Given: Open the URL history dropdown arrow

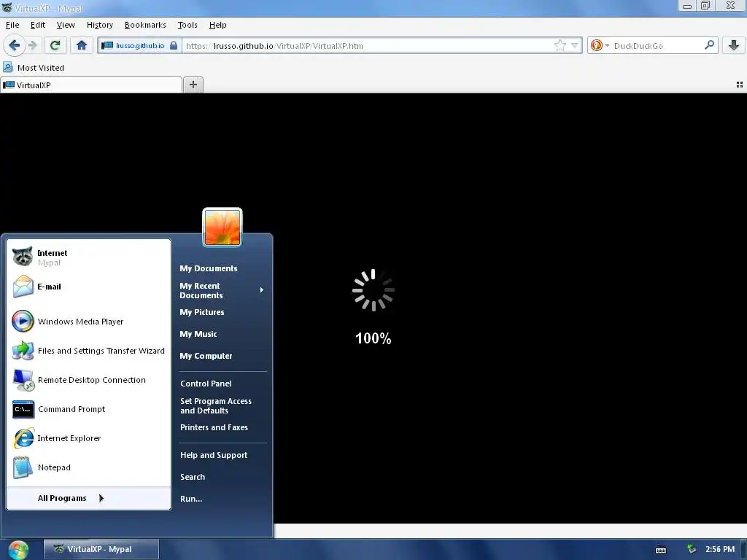Looking at the screenshot, I should tap(575, 46).
